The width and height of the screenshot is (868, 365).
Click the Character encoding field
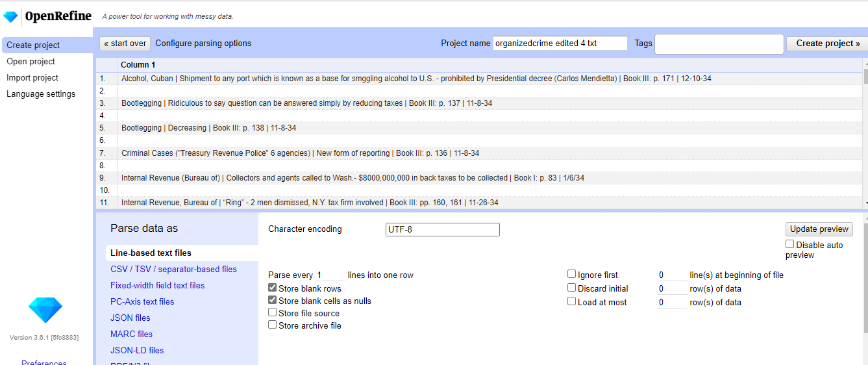[x=443, y=229]
